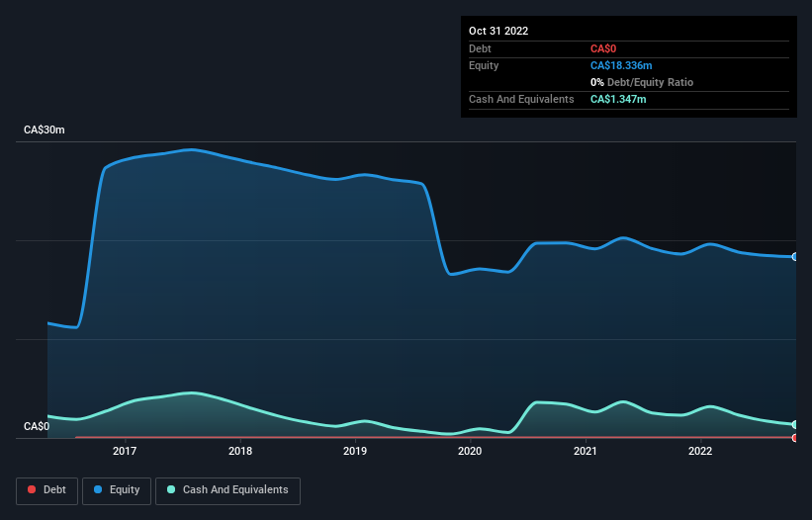Click the CA$30m y-axis label
The width and height of the screenshot is (812, 520).
pyautogui.click(x=45, y=130)
